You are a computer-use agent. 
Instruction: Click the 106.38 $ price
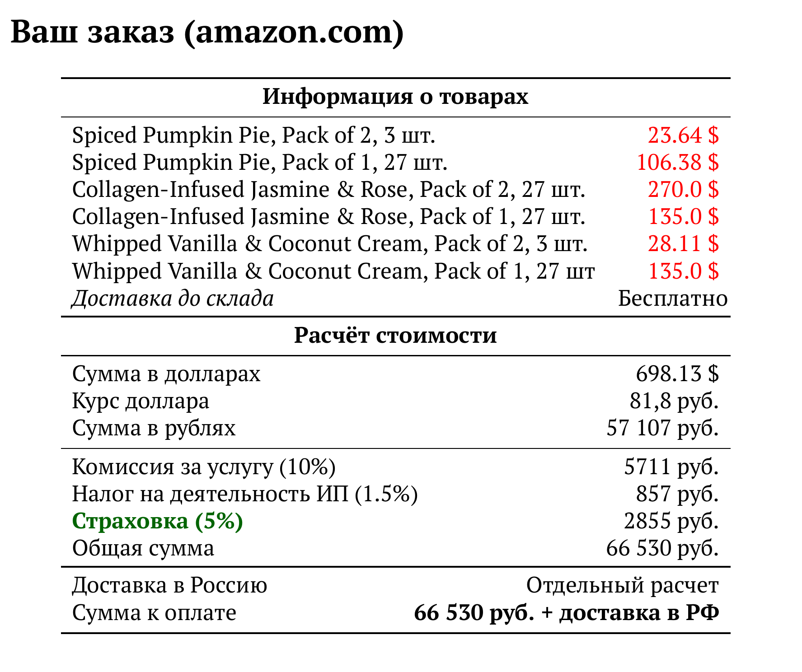click(677, 163)
